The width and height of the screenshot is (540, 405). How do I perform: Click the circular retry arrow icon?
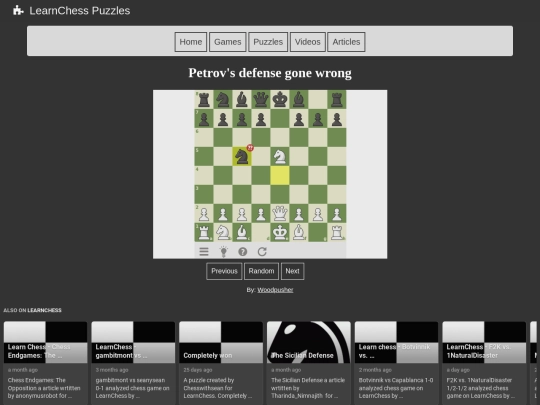tap(262, 252)
